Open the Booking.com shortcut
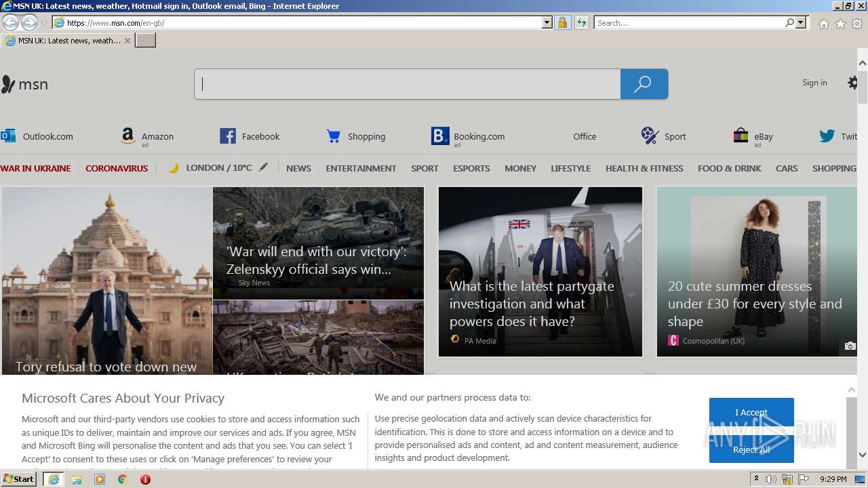868x488 pixels. click(x=468, y=137)
